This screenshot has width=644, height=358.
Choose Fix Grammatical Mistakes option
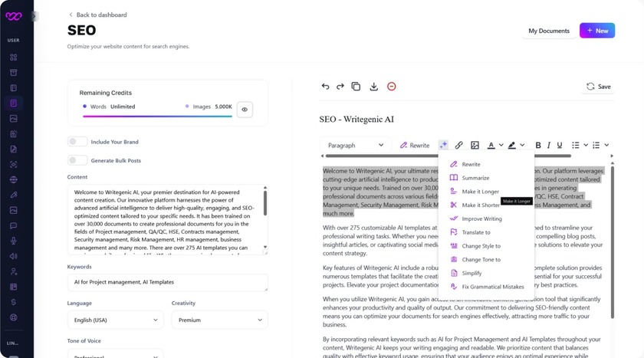(486, 287)
